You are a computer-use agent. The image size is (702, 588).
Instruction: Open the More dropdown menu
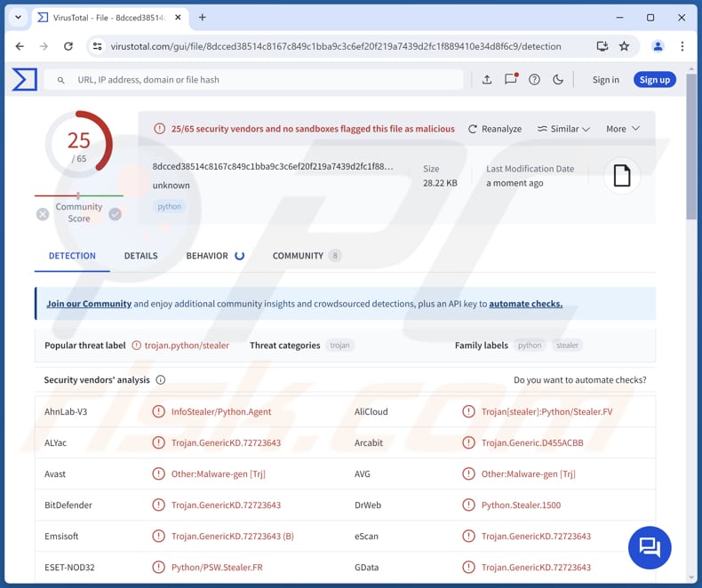(x=622, y=129)
